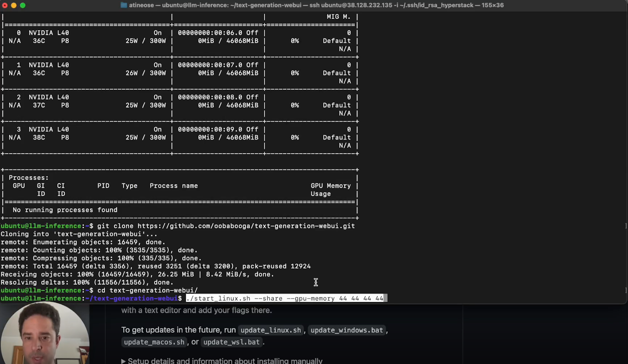Click the yellow minimize window button
This screenshot has height=364, width=628.
tap(14, 5)
